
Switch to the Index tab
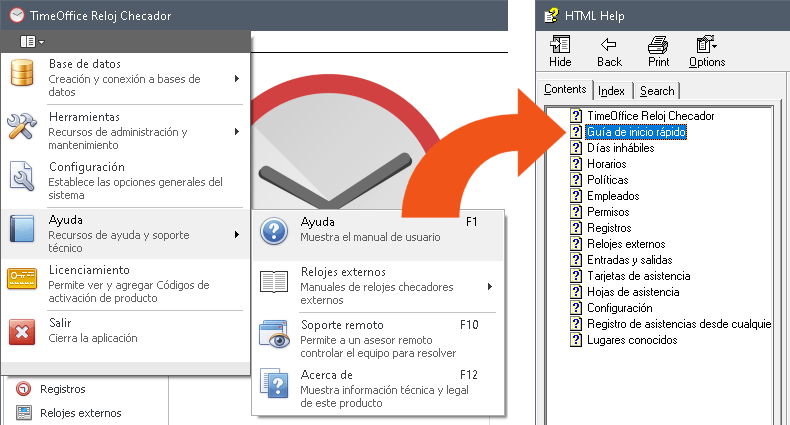(611, 91)
